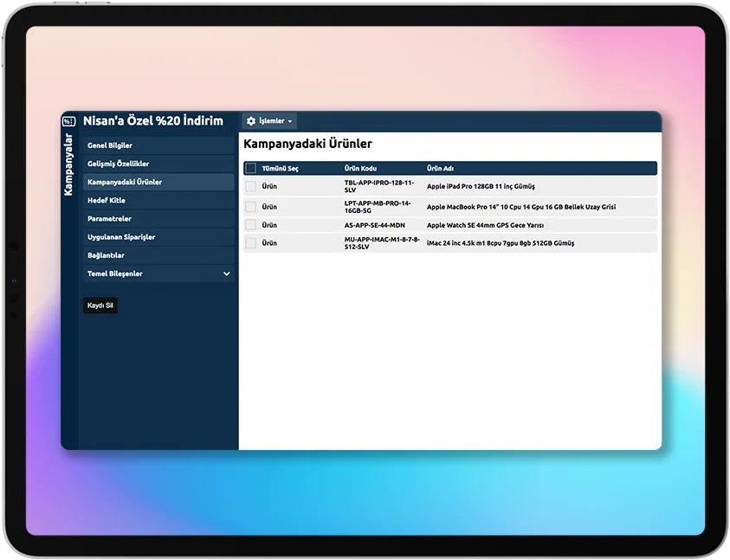Open product code TBL-APP-IPRO-128-11-SLV

[x=379, y=186]
